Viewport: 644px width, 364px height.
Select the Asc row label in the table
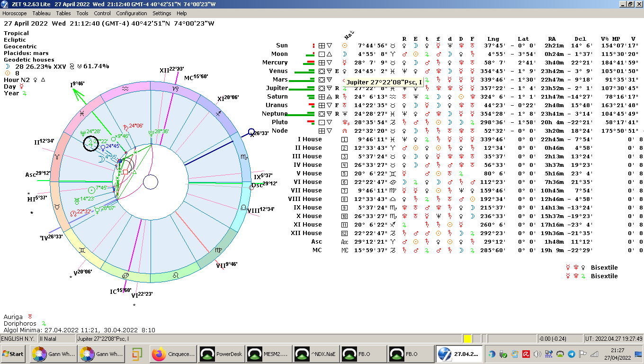pos(316,242)
